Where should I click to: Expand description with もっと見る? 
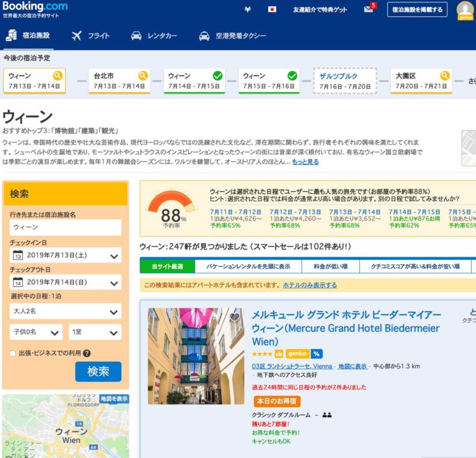(305, 161)
